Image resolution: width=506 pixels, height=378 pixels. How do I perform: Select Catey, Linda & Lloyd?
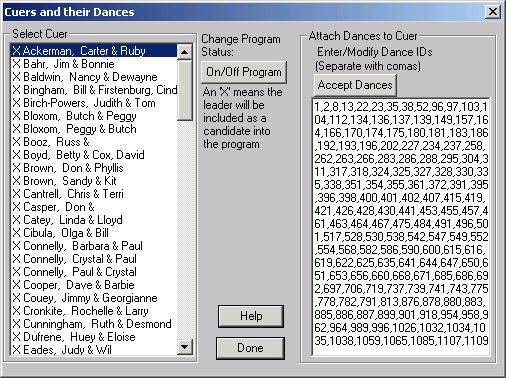94,220
